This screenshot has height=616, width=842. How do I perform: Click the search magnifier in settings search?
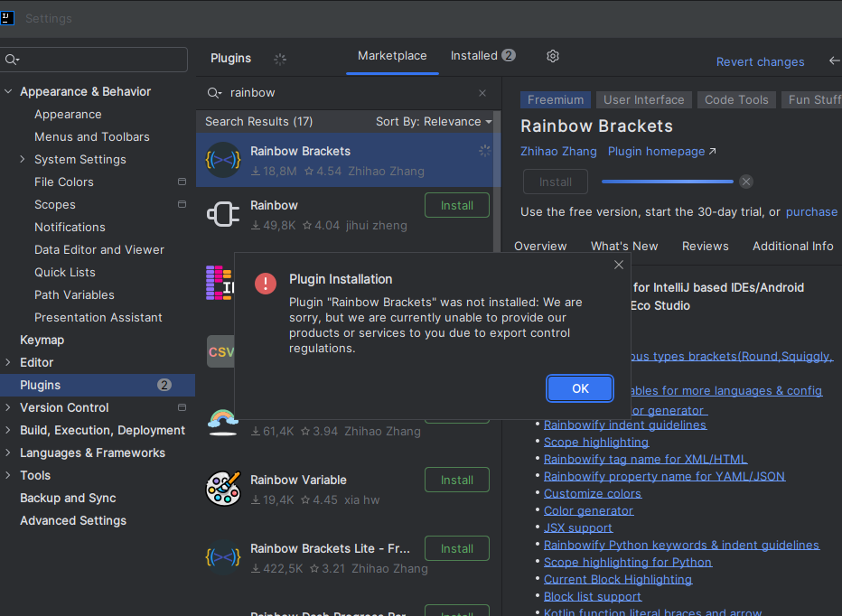pyautogui.click(x=11, y=60)
